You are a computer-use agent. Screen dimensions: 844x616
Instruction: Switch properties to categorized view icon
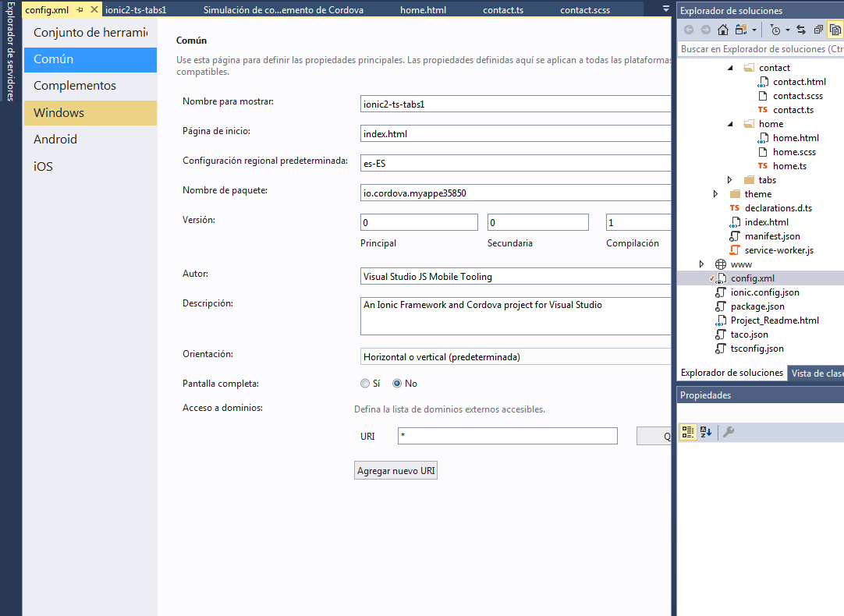(x=688, y=432)
